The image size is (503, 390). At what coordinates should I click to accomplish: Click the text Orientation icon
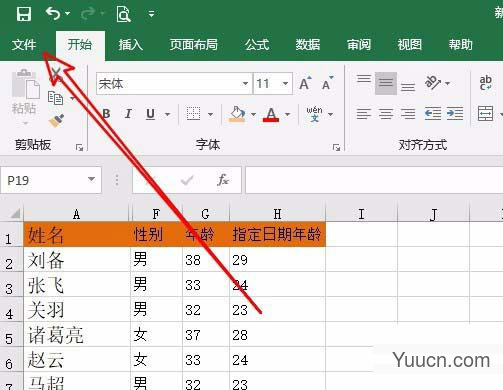(x=433, y=83)
